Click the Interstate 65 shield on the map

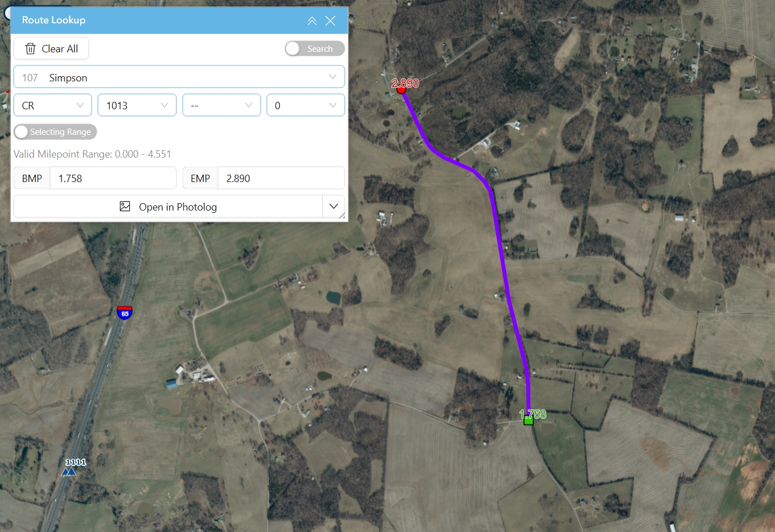[x=125, y=312]
